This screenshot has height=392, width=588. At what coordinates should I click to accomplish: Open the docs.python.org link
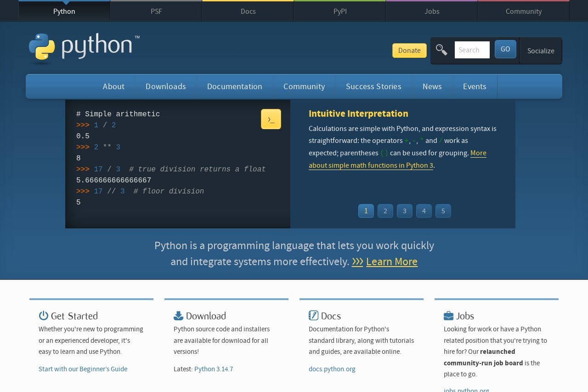(x=332, y=369)
